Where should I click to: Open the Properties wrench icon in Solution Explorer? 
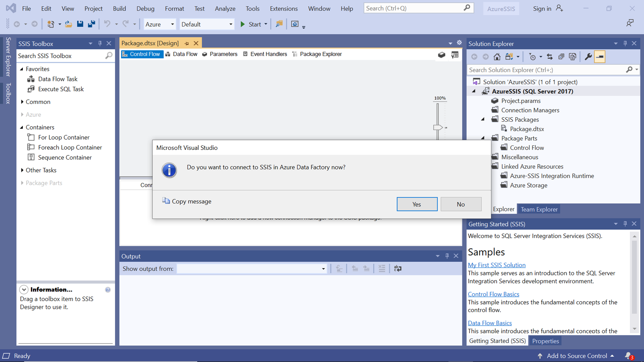coord(588,57)
